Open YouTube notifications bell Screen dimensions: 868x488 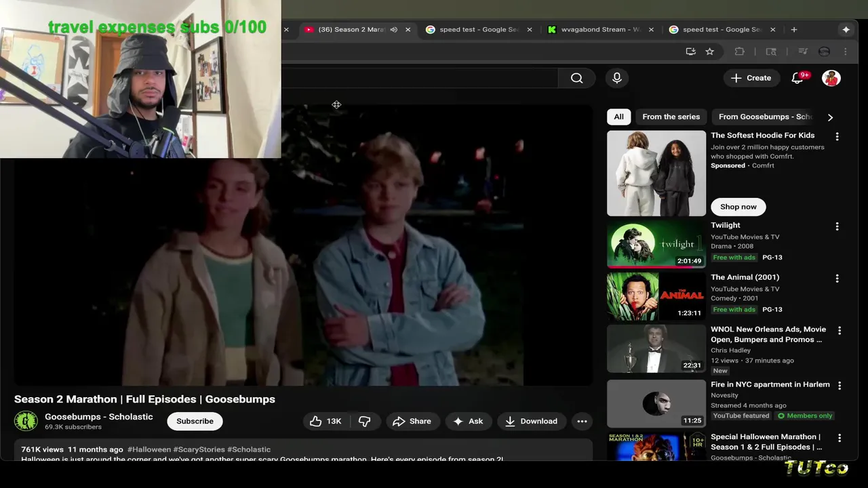[797, 78]
